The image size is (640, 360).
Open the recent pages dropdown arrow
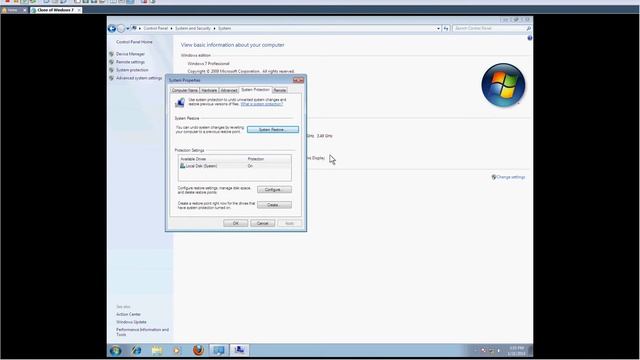(x=128, y=29)
